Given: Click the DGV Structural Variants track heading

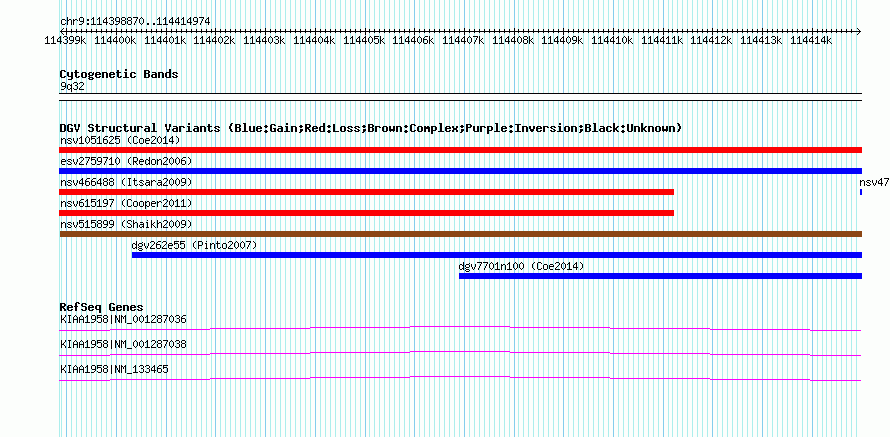Looking at the screenshot, I should 371,128.
